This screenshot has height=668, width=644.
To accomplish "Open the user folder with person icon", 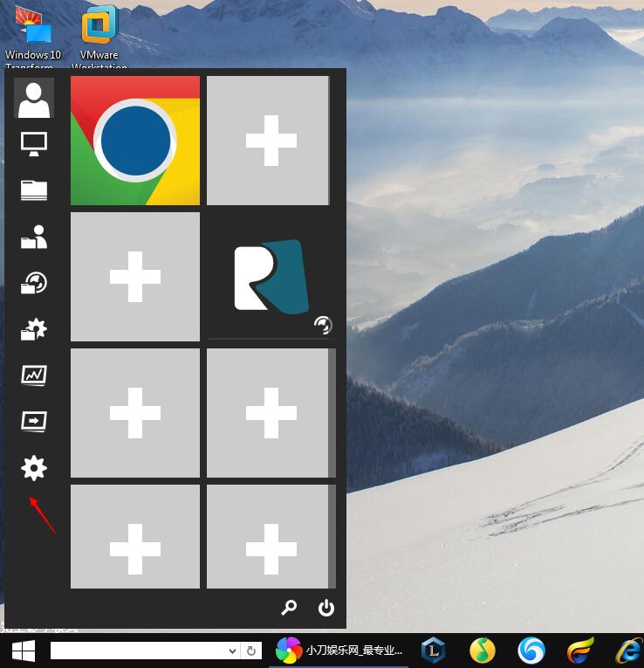I will (34, 237).
